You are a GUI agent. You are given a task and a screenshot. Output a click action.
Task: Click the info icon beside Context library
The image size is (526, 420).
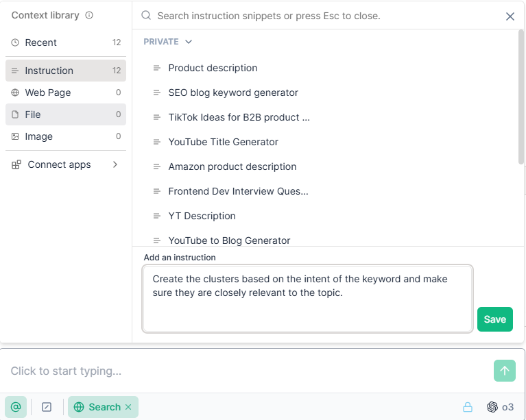(89, 16)
